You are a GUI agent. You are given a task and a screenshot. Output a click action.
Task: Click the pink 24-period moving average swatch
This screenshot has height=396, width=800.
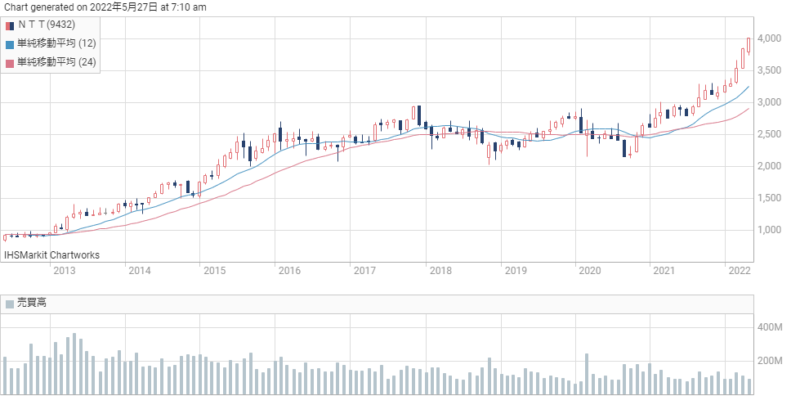click(10, 63)
